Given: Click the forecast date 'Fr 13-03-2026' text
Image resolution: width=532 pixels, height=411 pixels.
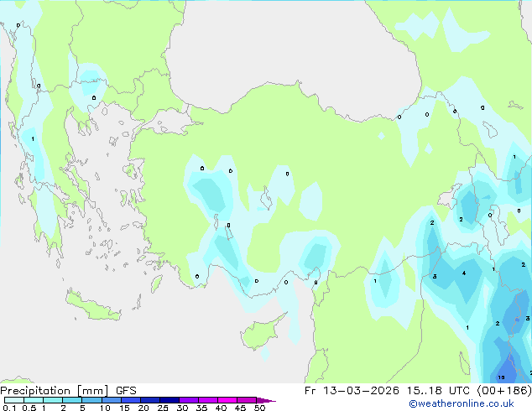Looking at the screenshot, I should click(352, 391).
